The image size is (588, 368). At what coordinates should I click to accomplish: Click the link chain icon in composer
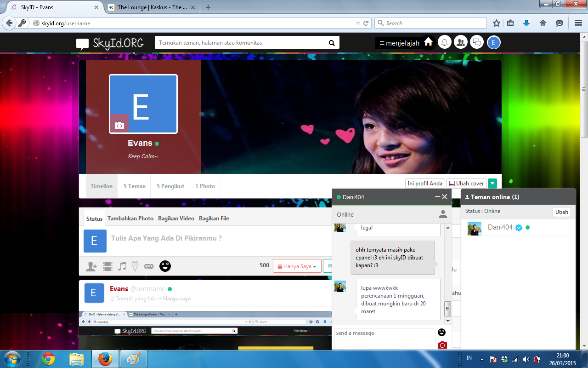pos(149,266)
